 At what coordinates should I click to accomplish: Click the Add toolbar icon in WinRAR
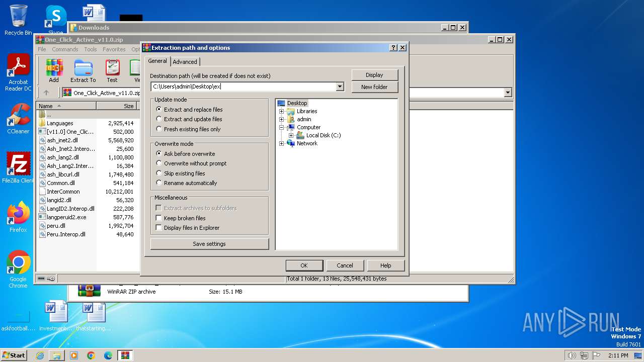pos(54,71)
